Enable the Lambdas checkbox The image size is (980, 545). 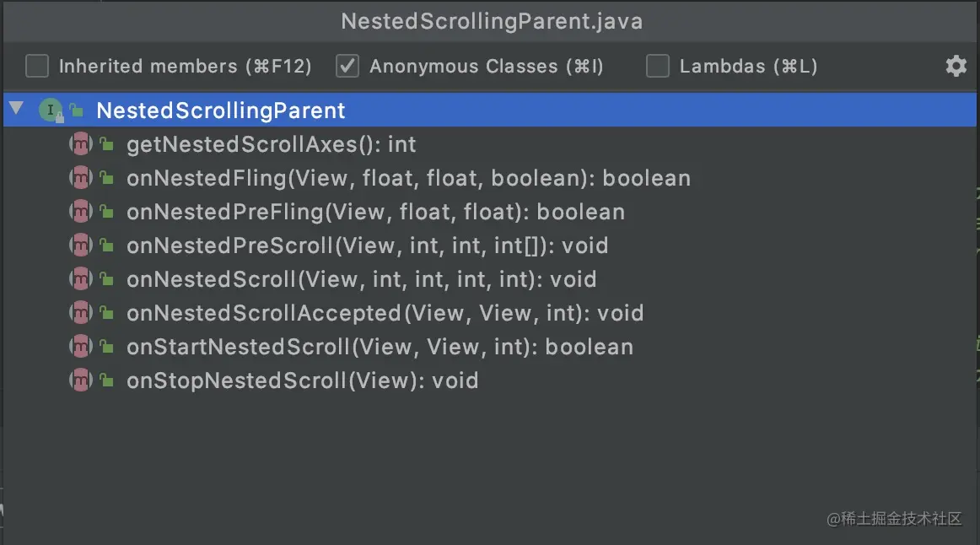(x=658, y=66)
